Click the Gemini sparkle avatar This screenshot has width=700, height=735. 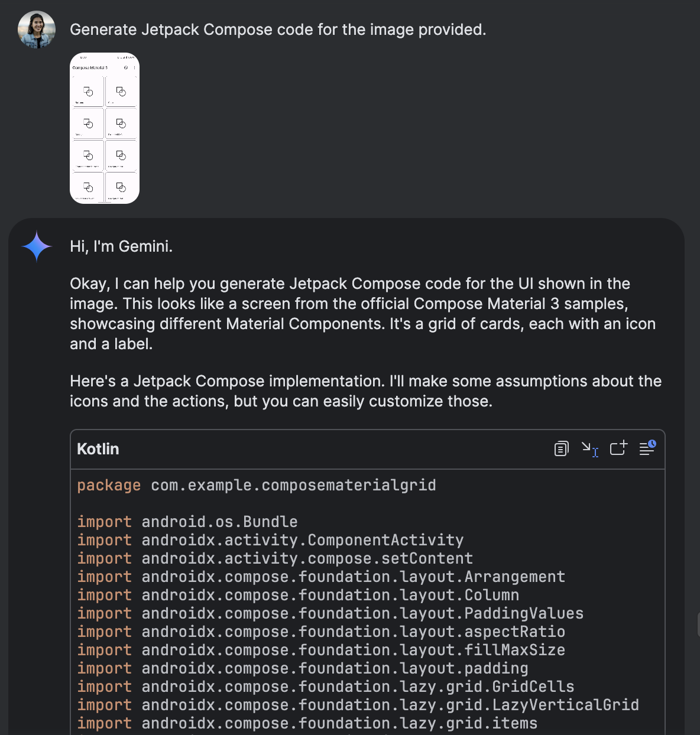pyautogui.click(x=36, y=246)
